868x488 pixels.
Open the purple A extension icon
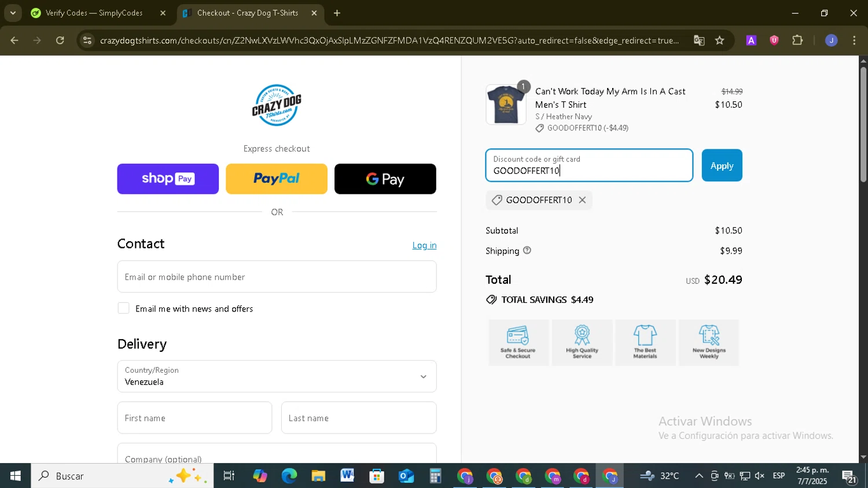(x=751, y=41)
